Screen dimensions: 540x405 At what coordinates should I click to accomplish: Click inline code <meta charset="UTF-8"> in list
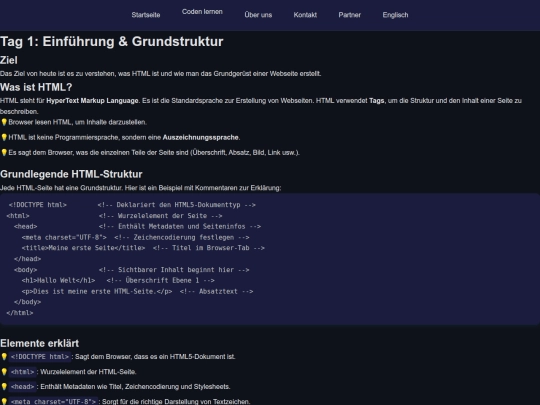pyautogui.click(x=53, y=402)
